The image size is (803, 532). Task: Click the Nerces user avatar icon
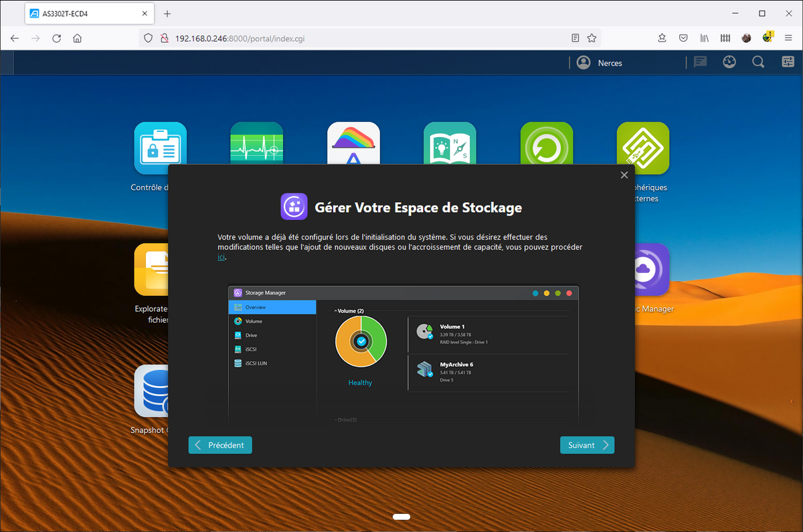(x=584, y=62)
